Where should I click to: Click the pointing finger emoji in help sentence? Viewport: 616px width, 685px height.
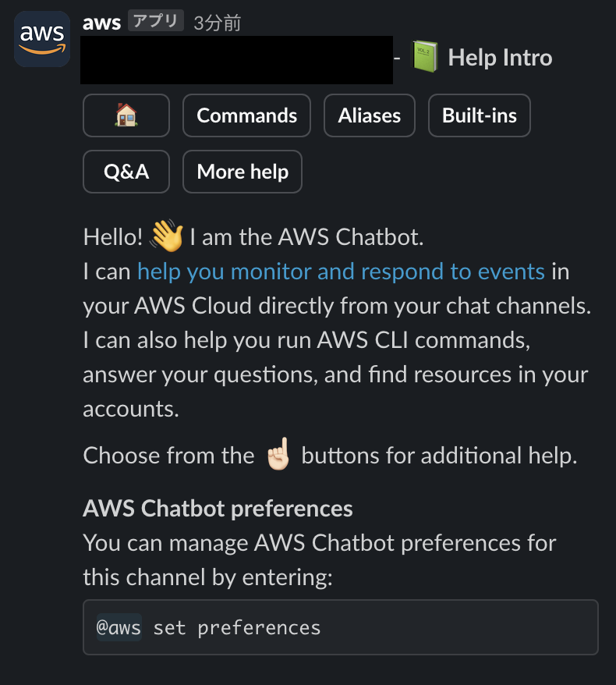coord(279,453)
